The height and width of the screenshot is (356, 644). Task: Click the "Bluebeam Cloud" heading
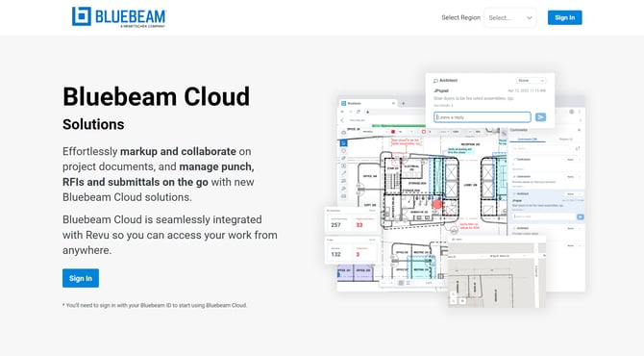156,96
